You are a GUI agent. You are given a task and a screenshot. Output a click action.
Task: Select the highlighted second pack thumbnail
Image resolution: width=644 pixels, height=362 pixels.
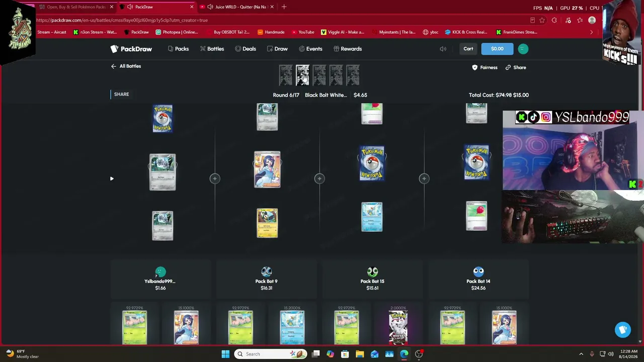pyautogui.click(x=302, y=75)
